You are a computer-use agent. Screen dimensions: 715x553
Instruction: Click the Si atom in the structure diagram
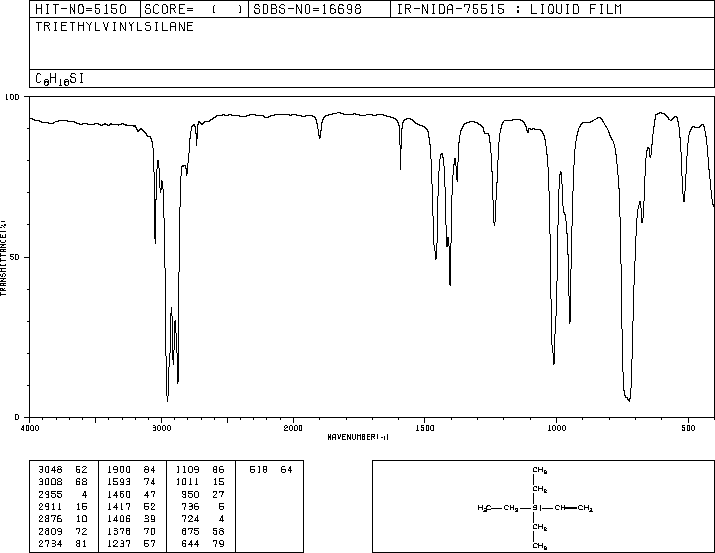tap(537, 508)
